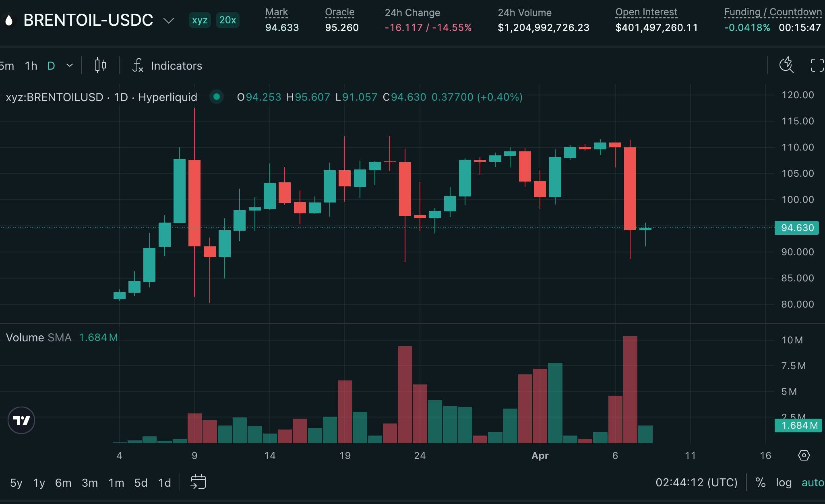825x504 pixels.
Task: Click the Open Interest label
Action: pos(645,12)
